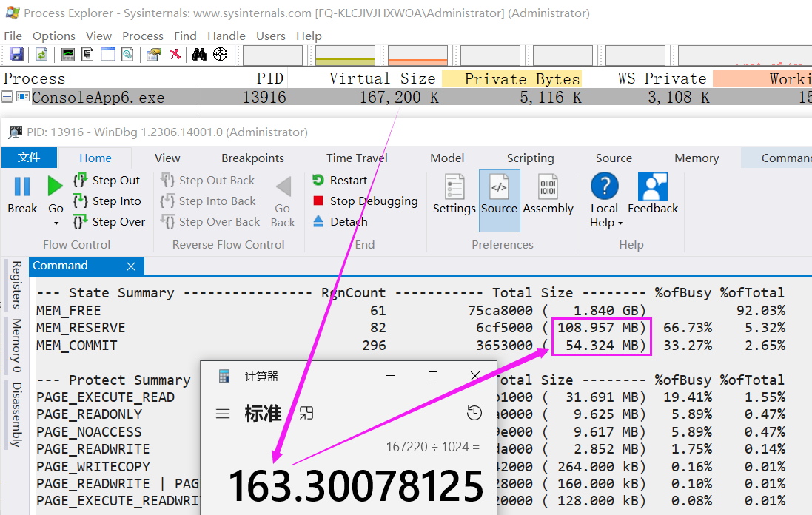
Task: Sort by the Private Bytes column header
Action: [x=511, y=78]
